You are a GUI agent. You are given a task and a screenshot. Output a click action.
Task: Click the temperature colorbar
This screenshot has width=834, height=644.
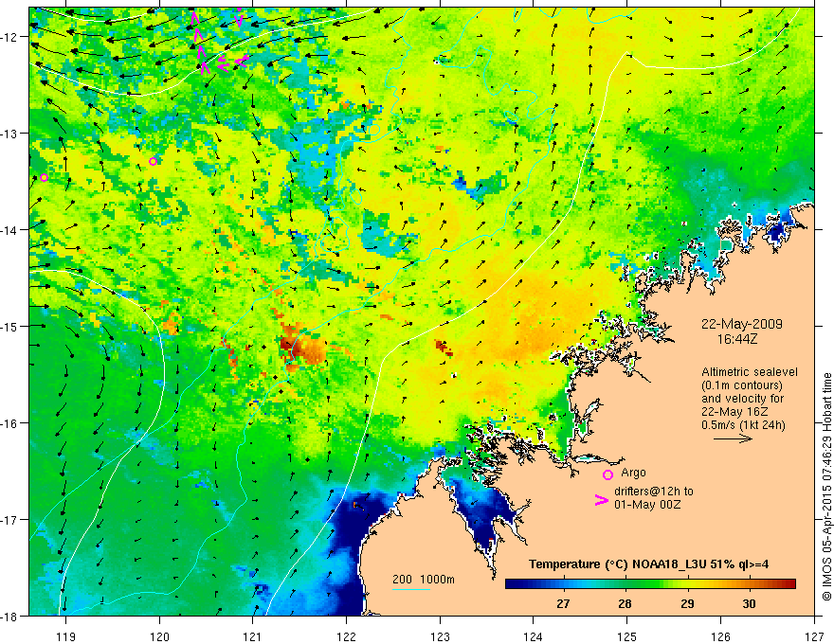[650, 583]
